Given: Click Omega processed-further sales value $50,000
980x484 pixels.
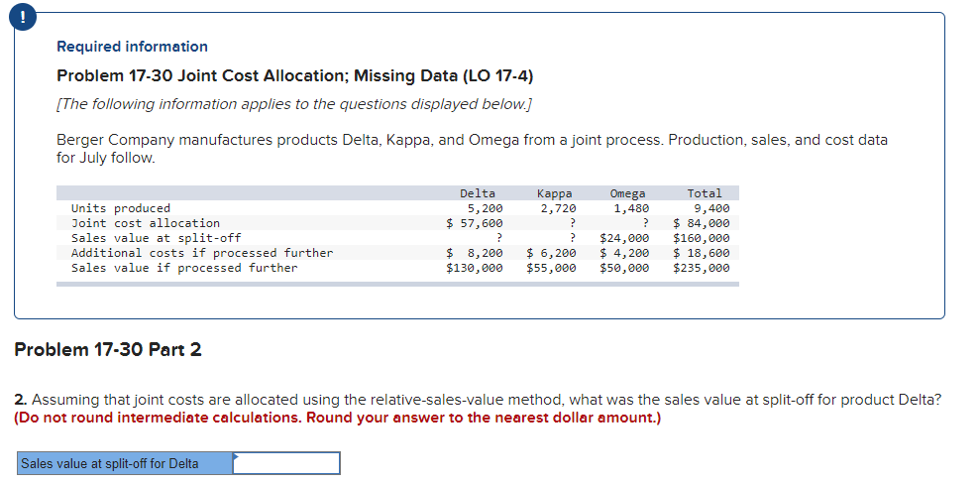Looking at the screenshot, I should point(624,268).
